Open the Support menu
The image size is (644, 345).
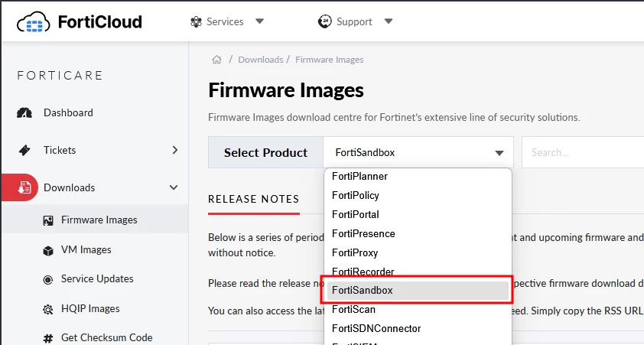point(354,21)
